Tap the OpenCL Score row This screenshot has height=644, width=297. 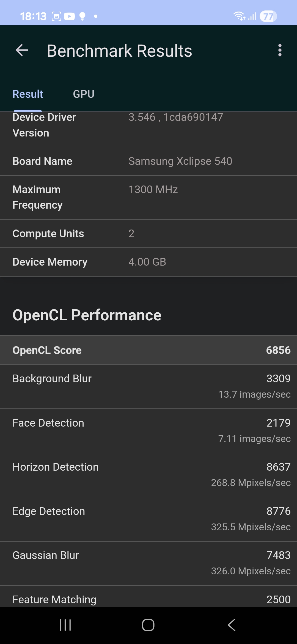point(148,350)
